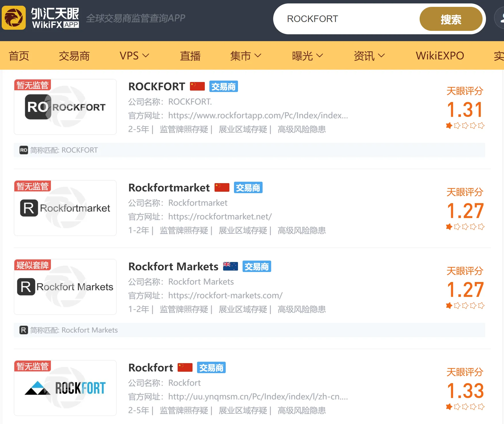This screenshot has height=424, width=504.
Task: Click the star rating under Rockfortmarket's 1.27 score
Action: [465, 227]
